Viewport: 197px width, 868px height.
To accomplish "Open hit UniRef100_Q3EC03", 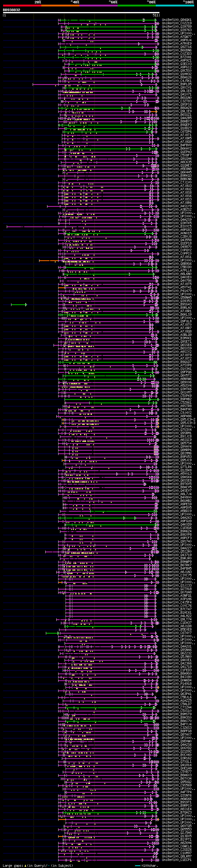I will [176, 64].
